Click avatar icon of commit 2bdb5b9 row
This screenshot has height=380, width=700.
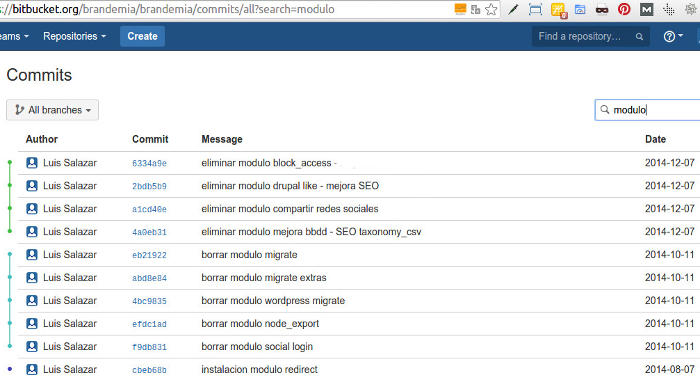(x=32, y=185)
